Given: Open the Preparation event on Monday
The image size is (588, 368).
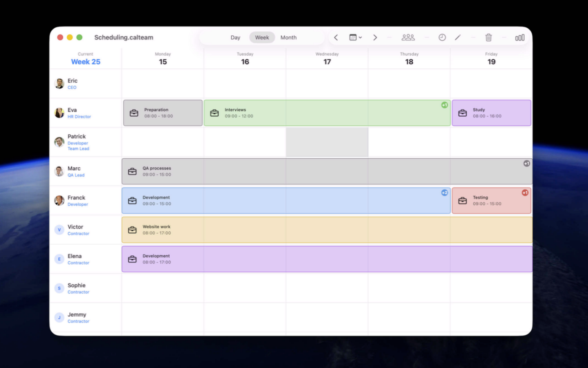Looking at the screenshot, I should click(x=163, y=113).
